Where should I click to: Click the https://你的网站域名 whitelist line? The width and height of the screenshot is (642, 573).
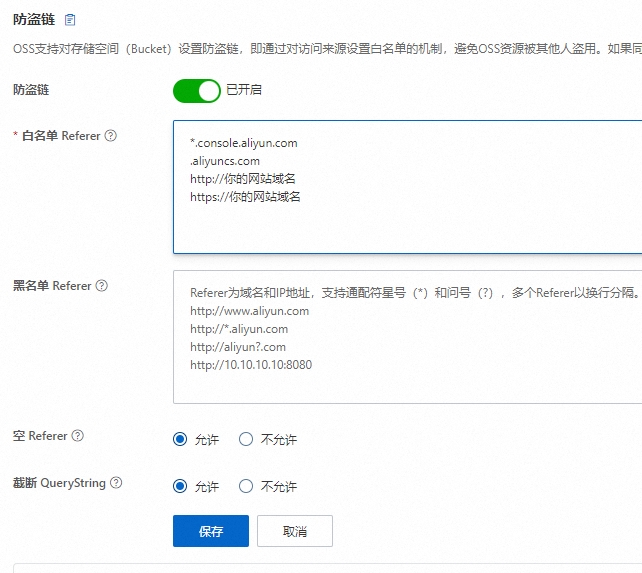pyautogui.click(x=245, y=197)
